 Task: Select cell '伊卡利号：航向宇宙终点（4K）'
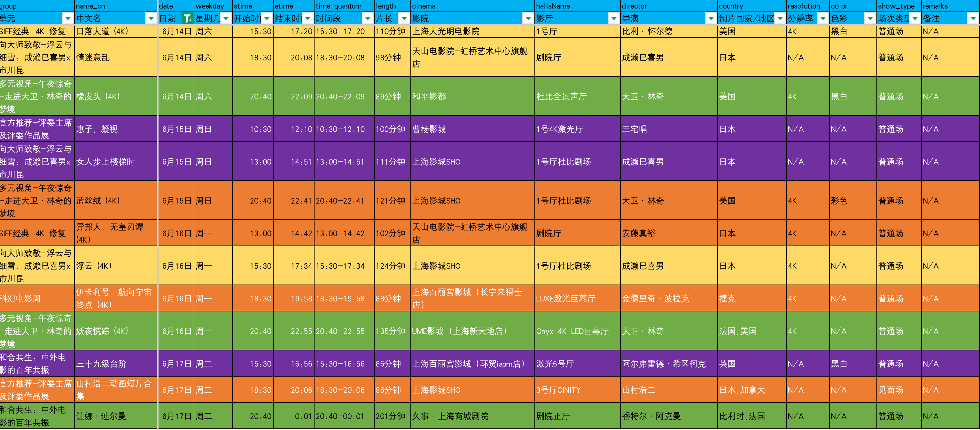click(116, 298)
